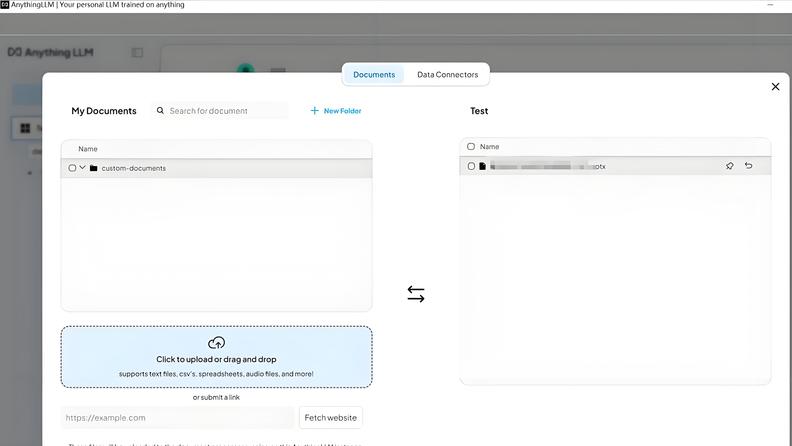The width and height of the screenshot is (792, 446).
Task: Select the .pptx file checkbox
Action: click(x=471, y=166)
